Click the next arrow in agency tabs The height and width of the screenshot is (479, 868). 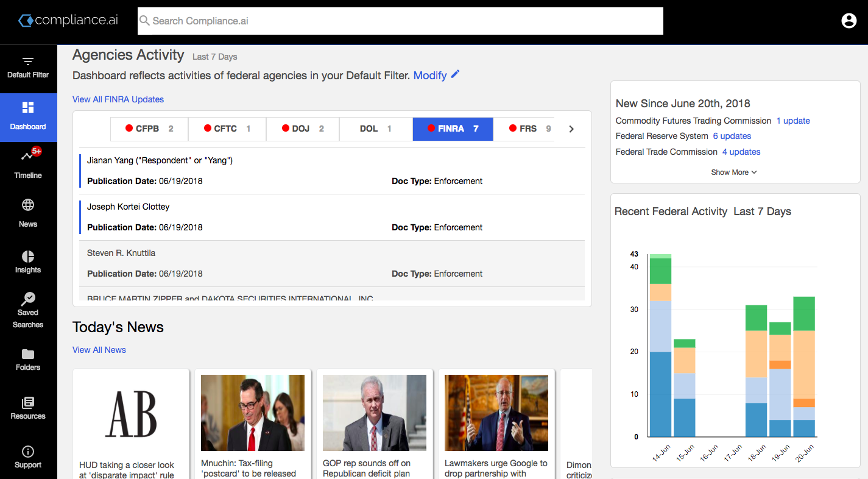coord(571,129)
